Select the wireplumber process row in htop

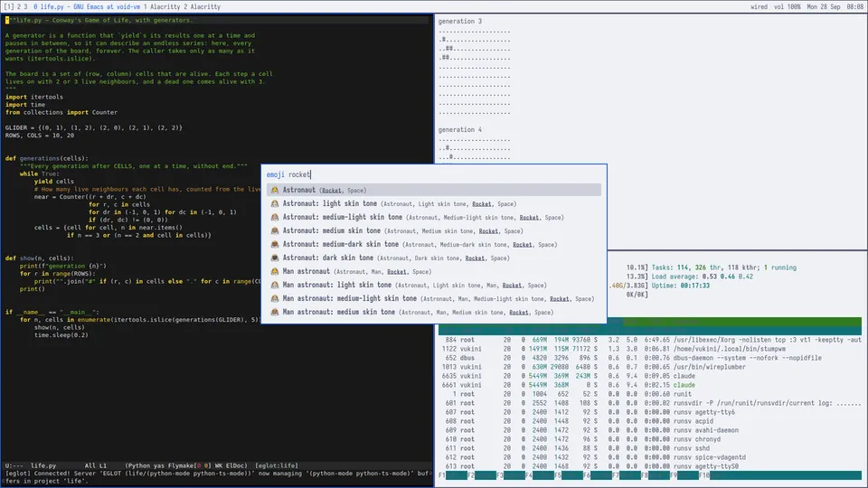650,367
